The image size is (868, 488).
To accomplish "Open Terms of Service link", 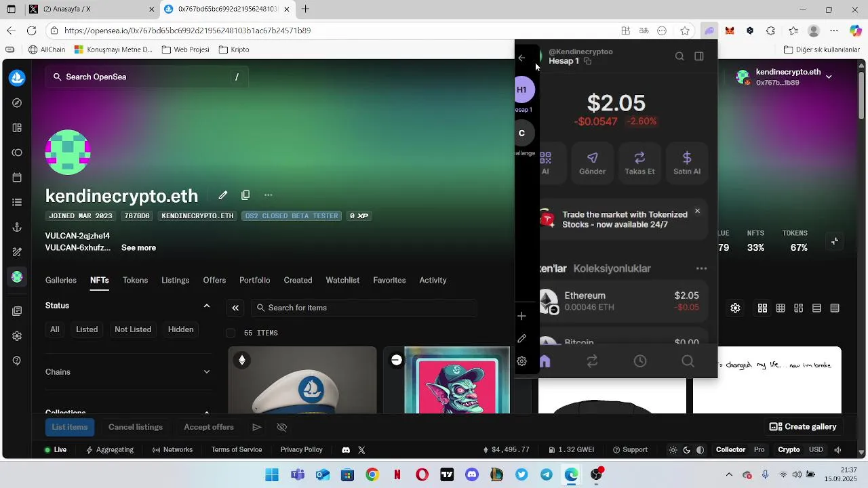I will coord(237,450).
